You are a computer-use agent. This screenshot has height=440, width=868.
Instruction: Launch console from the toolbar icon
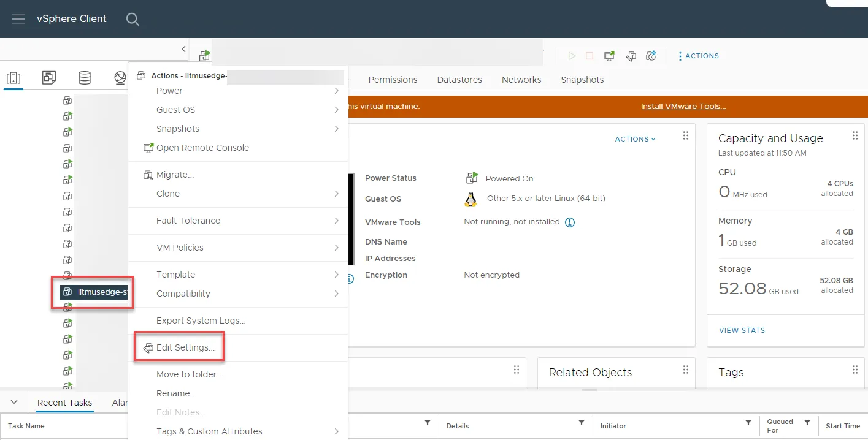click(x=609, y=56)
